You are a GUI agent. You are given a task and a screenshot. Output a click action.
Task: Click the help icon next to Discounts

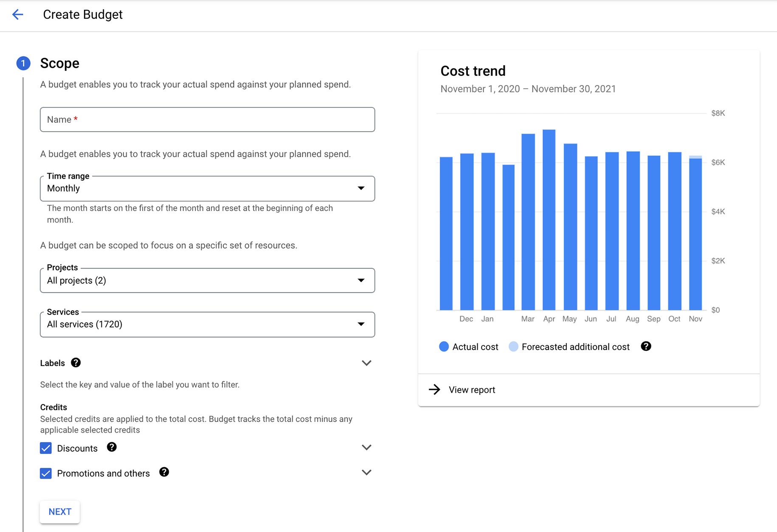(x=112, y=447)
